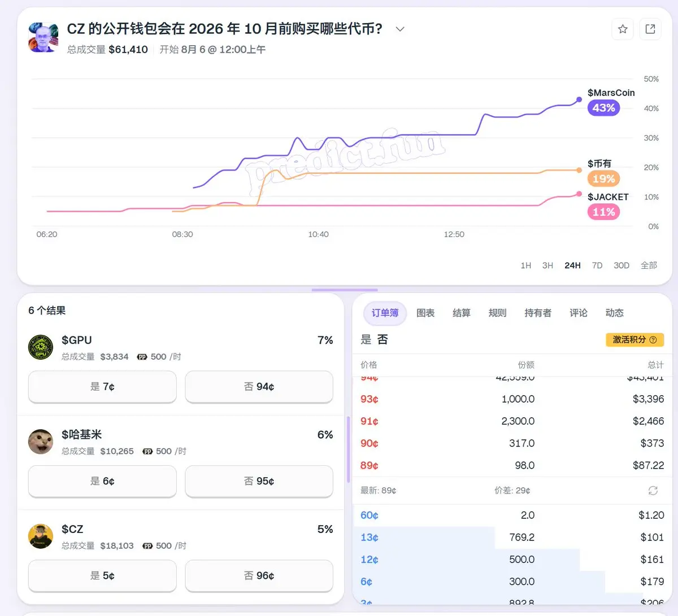The width and height of the screenshot is (678, 616).
Task: Click the $CZ points reward icon
Action: 147,546
